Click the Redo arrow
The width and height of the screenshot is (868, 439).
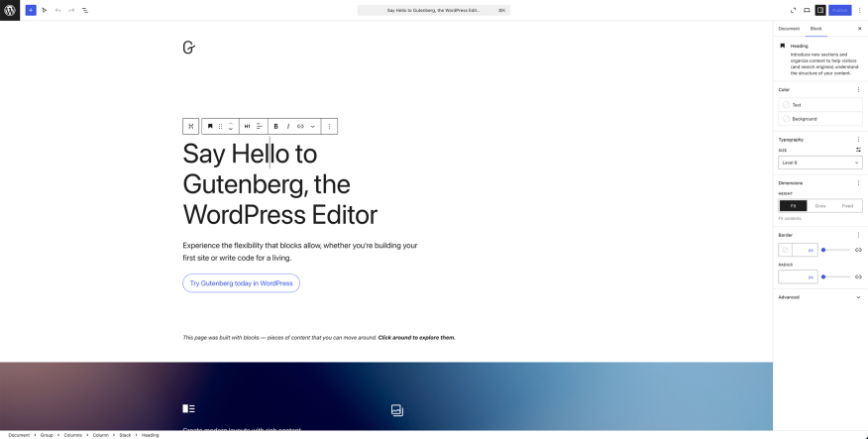pyautogui.click(x=71, y=10)
